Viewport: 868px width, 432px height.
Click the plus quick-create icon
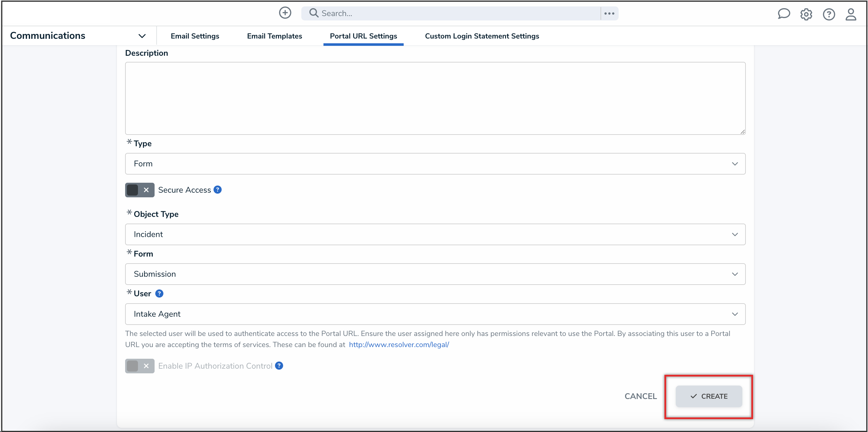pyautogui.click(x=285, y=13)
